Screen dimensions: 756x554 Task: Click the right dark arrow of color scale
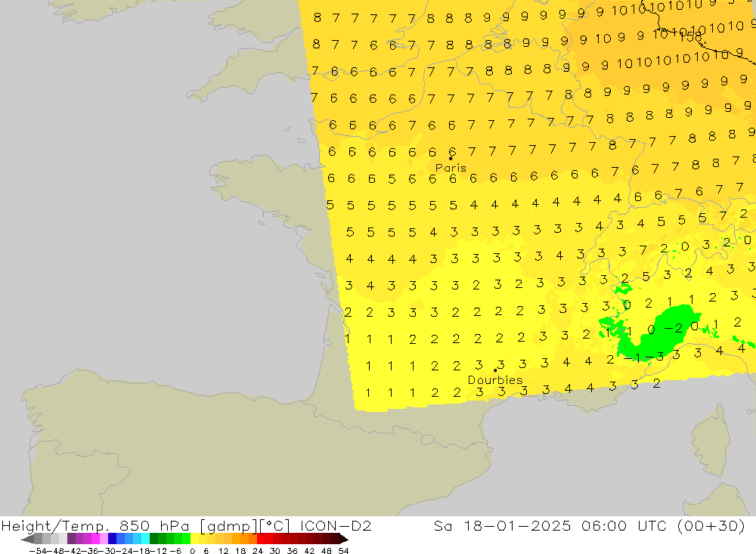tap(344, 539)
